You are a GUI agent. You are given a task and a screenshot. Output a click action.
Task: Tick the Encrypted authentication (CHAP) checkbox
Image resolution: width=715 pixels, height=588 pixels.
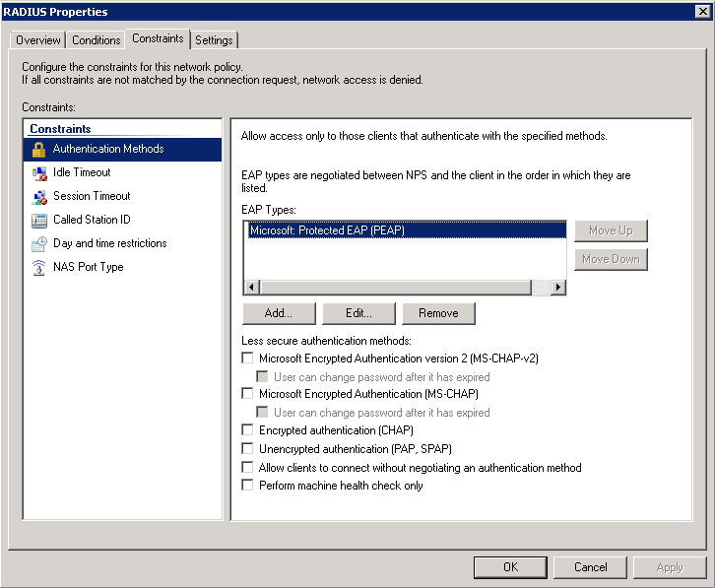(247, 430)
